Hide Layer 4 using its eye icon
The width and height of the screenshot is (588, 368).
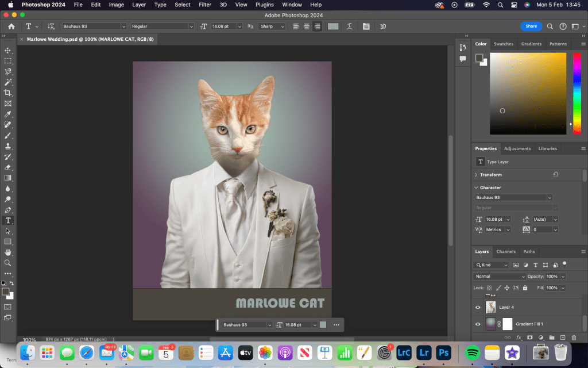478,308
